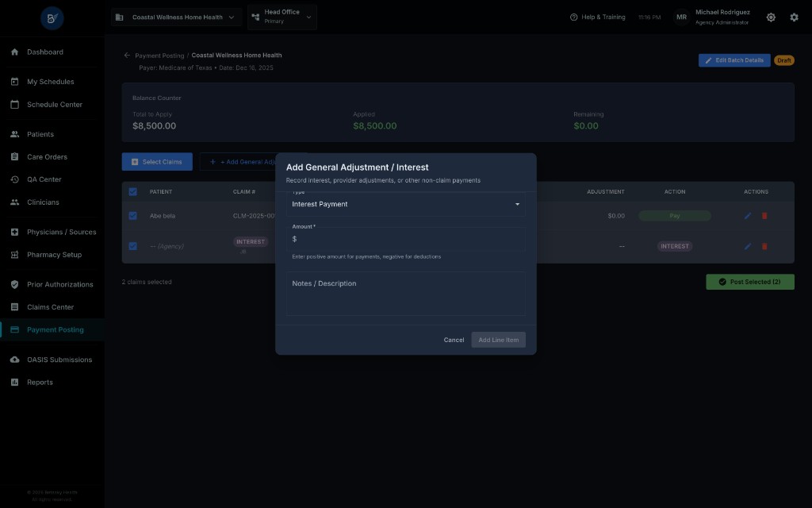Image resolution: width=812 pixels, height=508 pixels.
Task: Click the MR user avatar
Action: click(681, 17)
